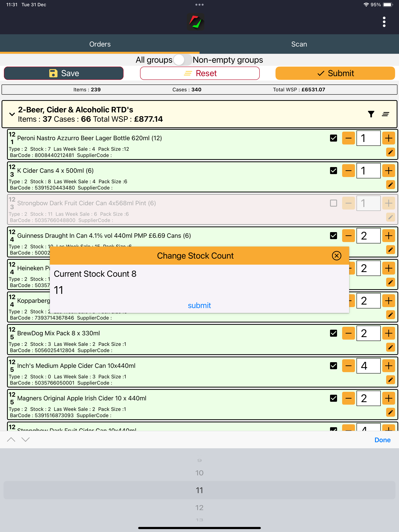This screenshot has width=399, height=532.
Task: Tap the Items : 239 summary
Action: [87, 89]
